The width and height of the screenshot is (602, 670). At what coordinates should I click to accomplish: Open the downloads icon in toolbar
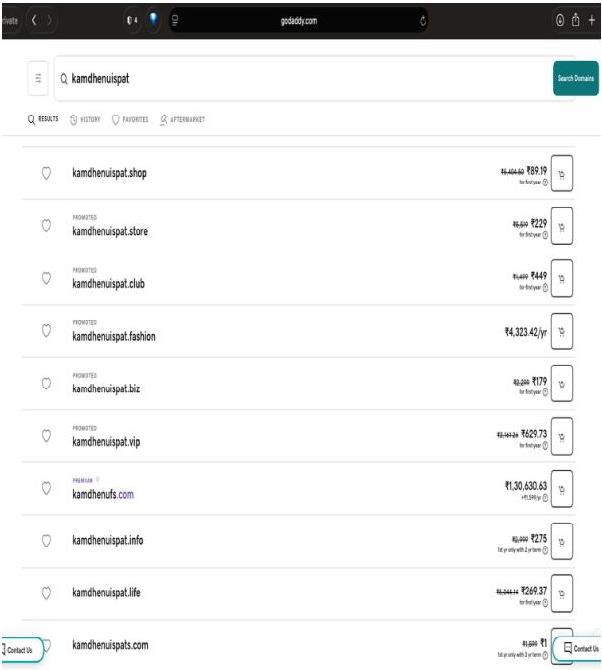pyautogui.click(x=560, y=20)
